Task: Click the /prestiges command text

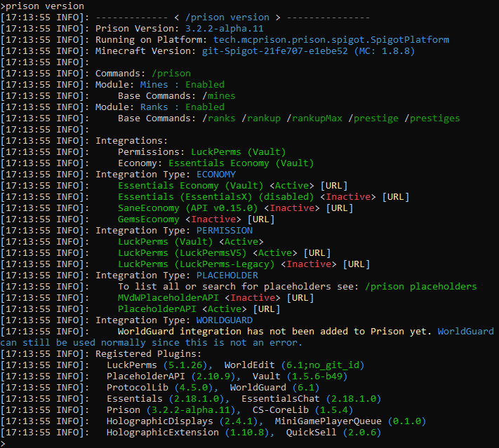Action: tap(432, 118)
